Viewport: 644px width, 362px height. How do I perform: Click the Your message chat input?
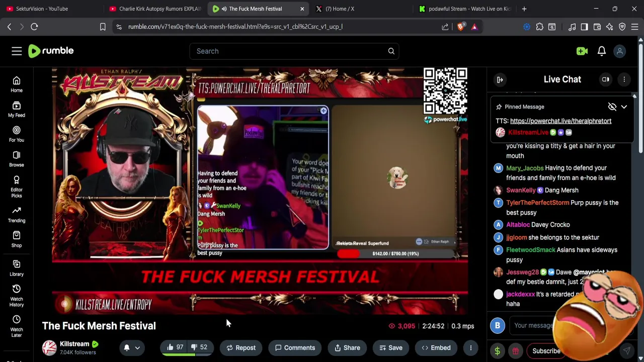coord(533,325)
